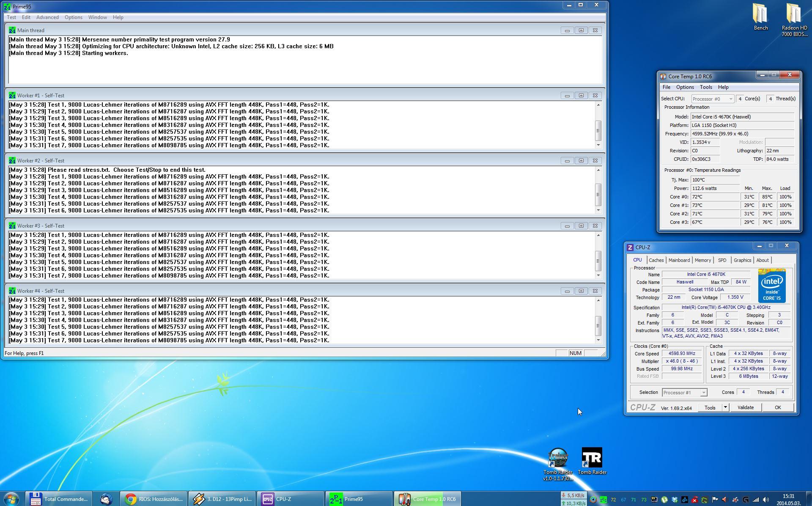Switch to the CPU-Z SPD tab

click(722, 260)
